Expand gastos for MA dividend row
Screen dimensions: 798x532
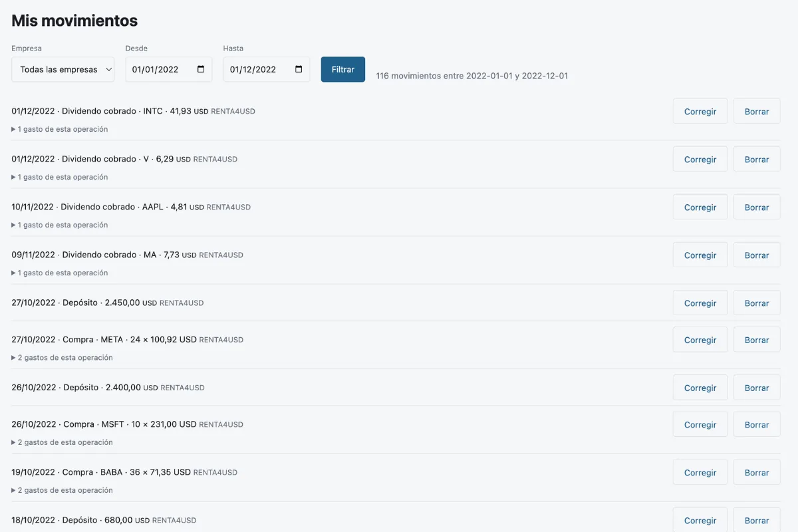coord(60,273)
